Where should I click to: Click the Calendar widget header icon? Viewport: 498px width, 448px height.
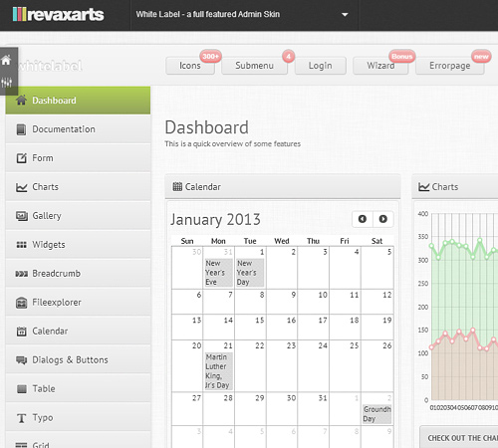coord(177,186)
